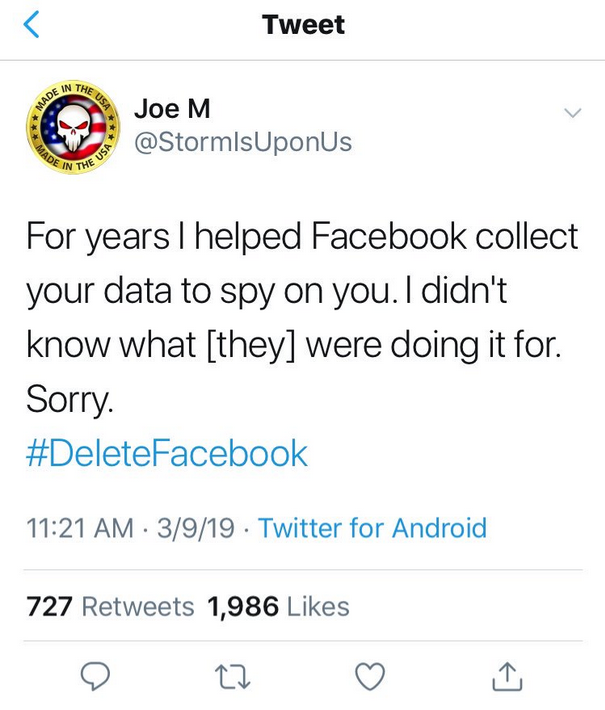Click the Retweets label text
The image size is (605, 710).
(x=137, y=606)
